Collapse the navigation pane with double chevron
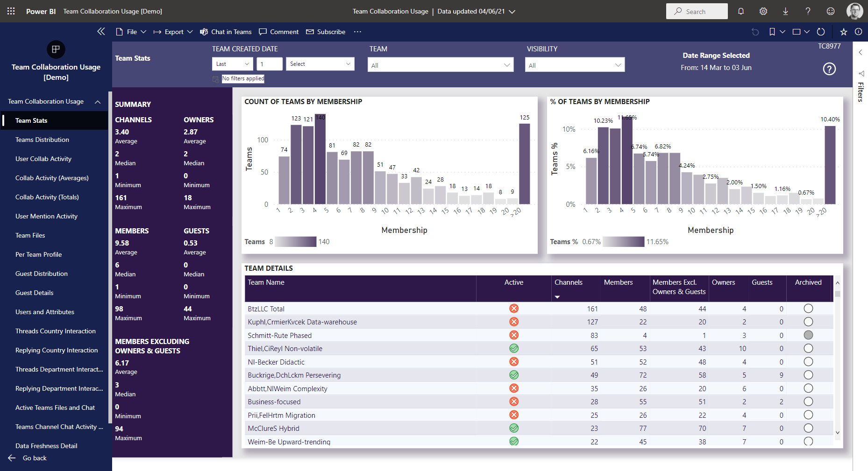 tap(101, 31)
